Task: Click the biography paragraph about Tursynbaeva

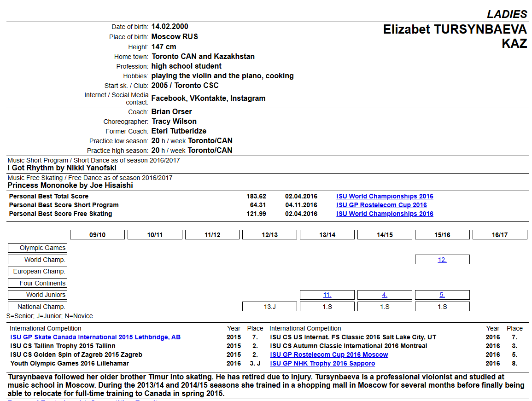Action: 266,385
